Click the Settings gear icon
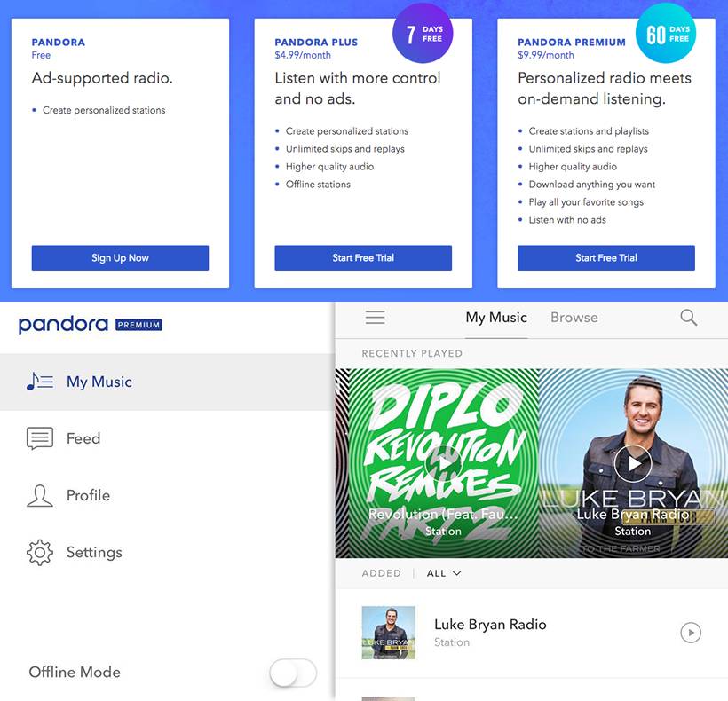The height and width of the screenshot is (701, 728). coord(40,552)
